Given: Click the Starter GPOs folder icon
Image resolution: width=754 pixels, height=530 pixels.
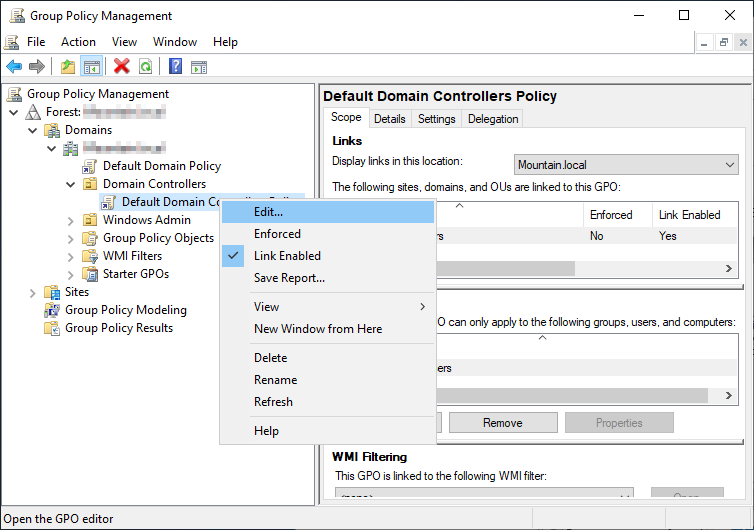Looking at the screenshot, I should click(x=90, y=274).
